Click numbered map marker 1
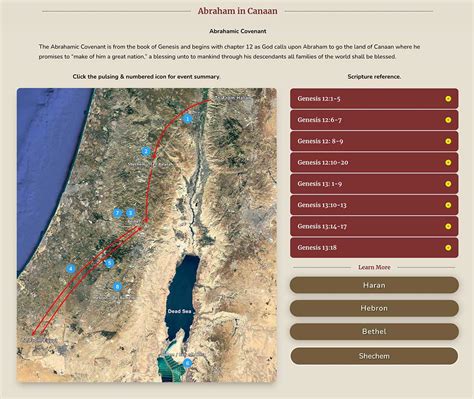Viewport: 474px width, 399px height. [187, 119]
